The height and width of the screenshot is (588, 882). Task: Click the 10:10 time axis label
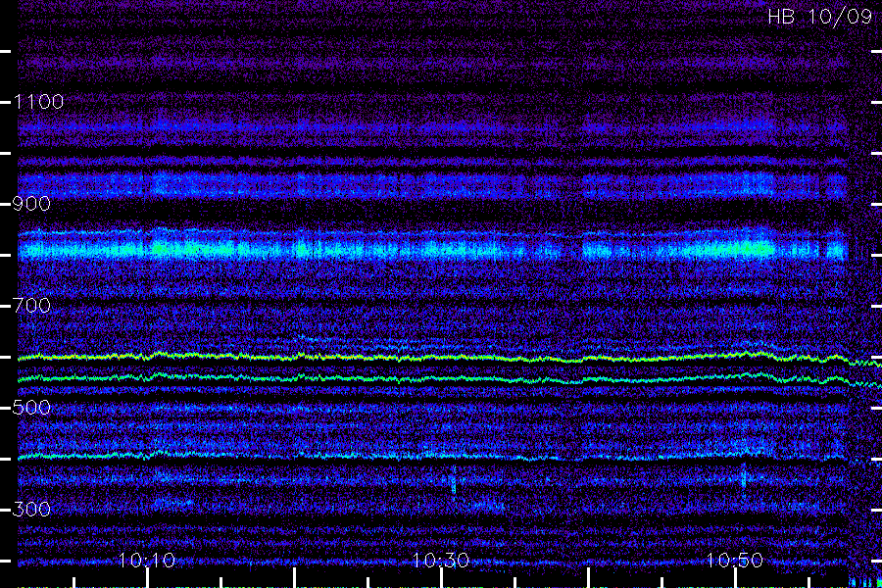pos(147,560)
